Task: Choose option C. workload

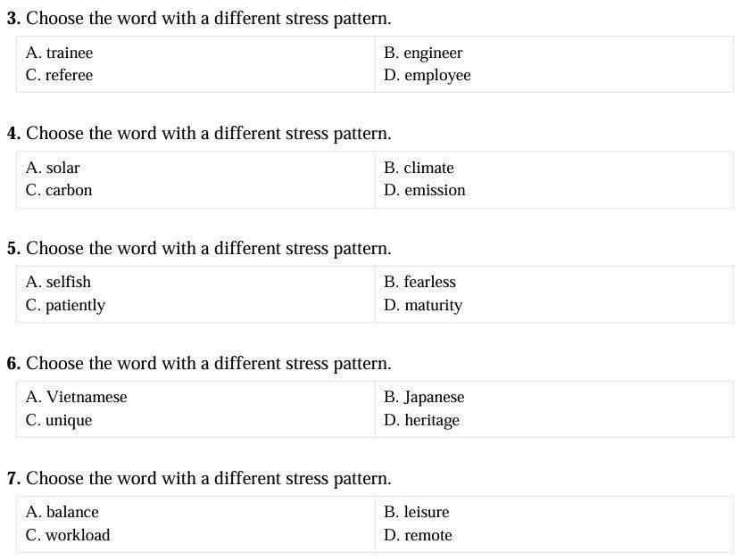Action: click(68, 535)
